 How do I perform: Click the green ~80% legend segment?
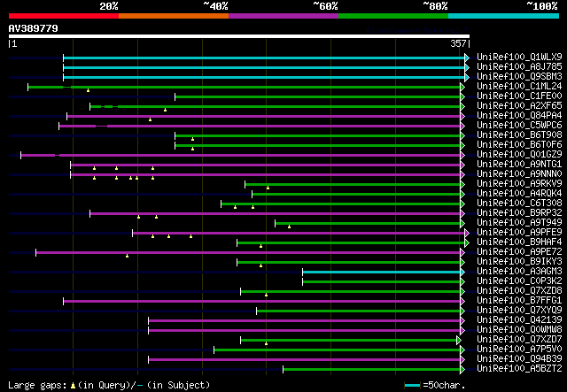[393, 16]
